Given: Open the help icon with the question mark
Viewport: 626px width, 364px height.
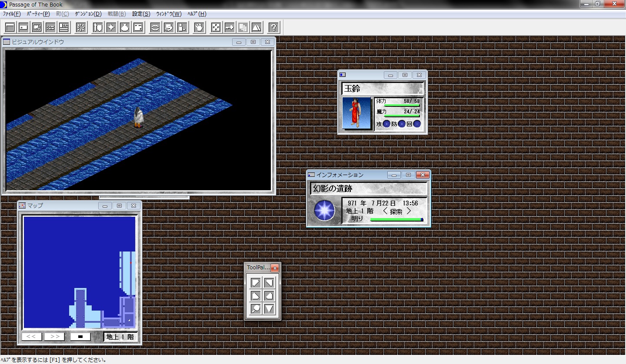Looking at the screenshot, I should (273, 27).
